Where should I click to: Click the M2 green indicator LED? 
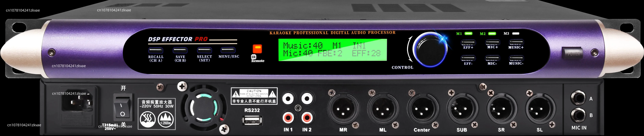pos(492,33)
